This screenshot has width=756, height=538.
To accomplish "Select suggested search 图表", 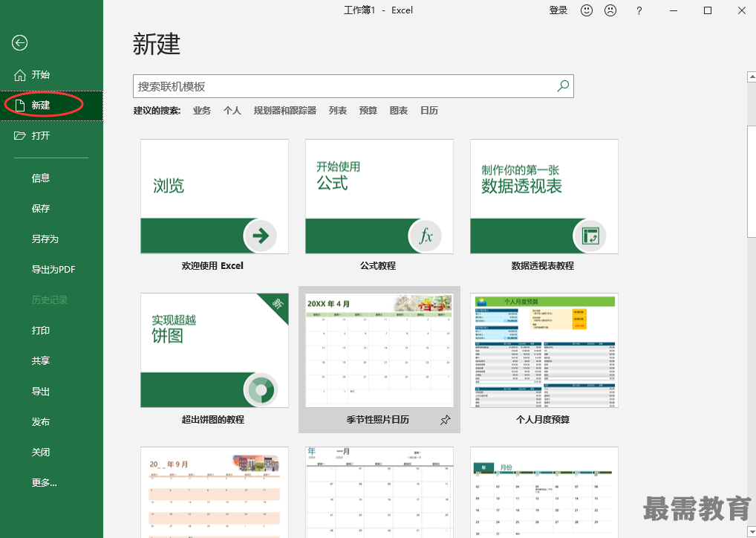I will tap(398, 111).
